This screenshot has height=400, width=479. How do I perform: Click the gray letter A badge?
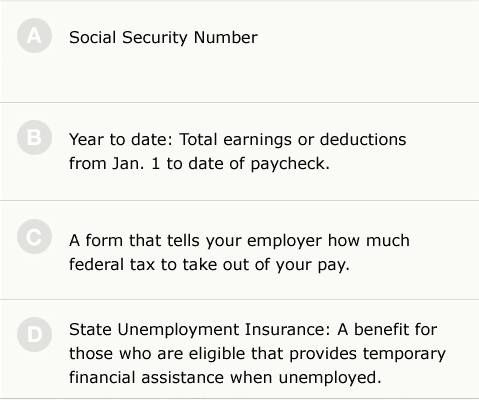(34, 36)
